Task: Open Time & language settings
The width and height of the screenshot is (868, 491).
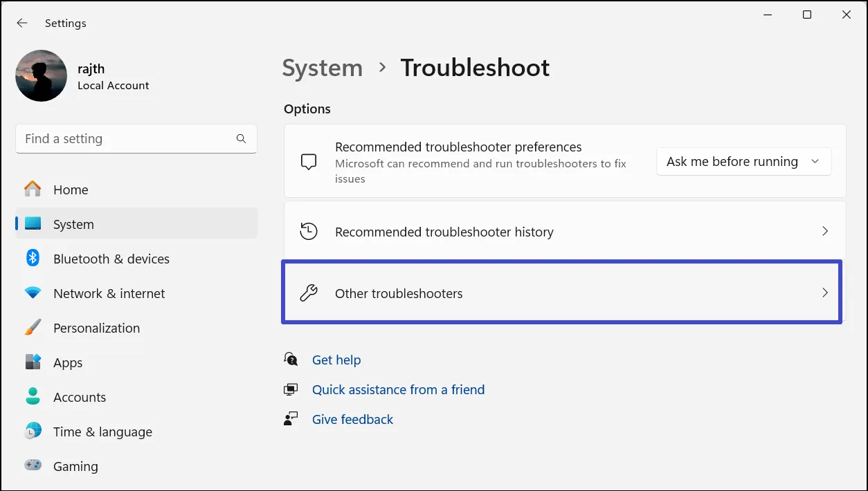Action: pos(102,432)
